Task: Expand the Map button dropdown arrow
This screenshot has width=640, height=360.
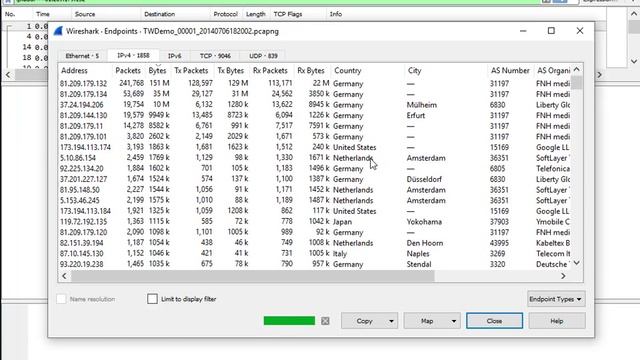Action: point(454,321)
